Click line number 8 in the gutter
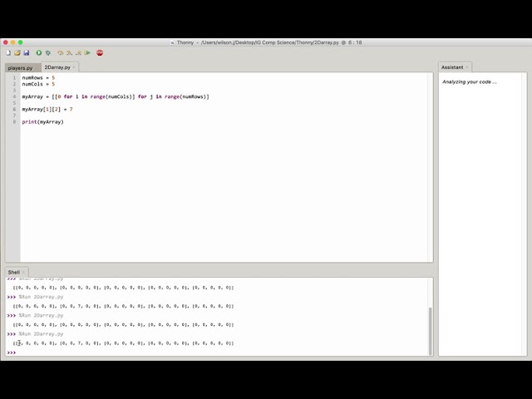The width and height of the screenshot is (532, 399). pyautogui.click(x=14, y=122)
